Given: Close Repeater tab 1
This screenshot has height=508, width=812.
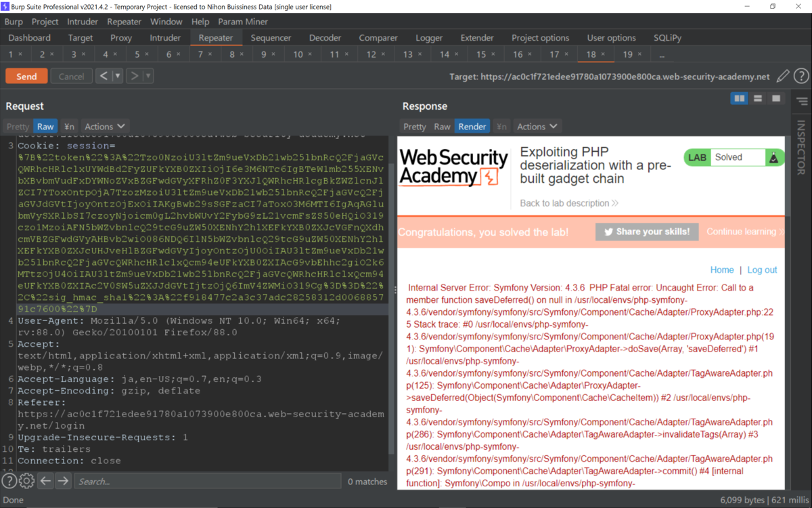Looking at the screenshot, I should coord(20,54).
